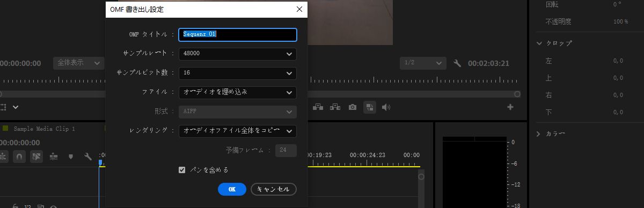Click the source monitor timecode 00:00:00:00
The image size is (644, 208).
tap(20, 63)
